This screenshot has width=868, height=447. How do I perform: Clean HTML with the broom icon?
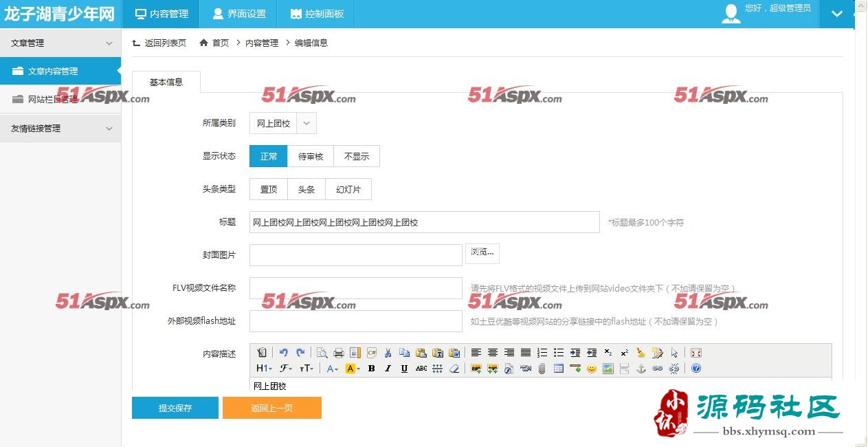click(x=641, y=353)
